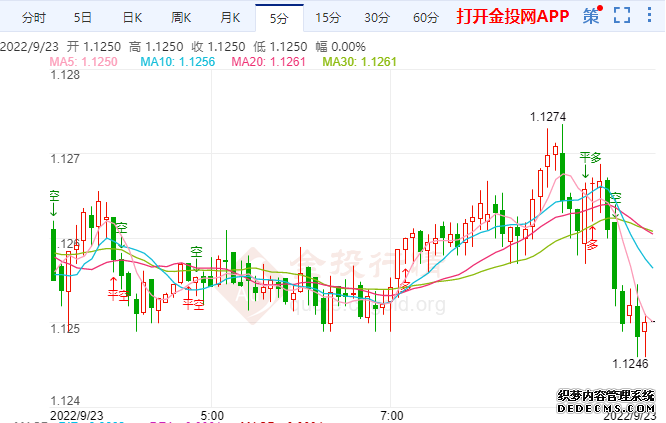Click the 1.125 price axis label
This screenshot has height=423, width=666.
[x=65, y=329]
